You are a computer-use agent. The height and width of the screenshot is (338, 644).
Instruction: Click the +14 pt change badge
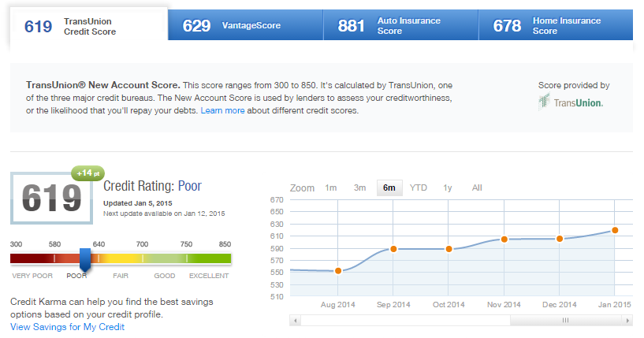[x=88, y=173]
